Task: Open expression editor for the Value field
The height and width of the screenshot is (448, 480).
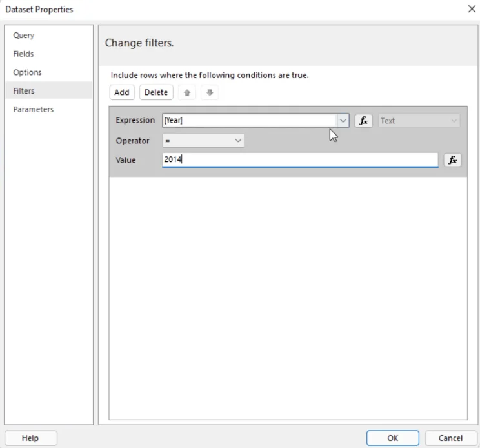Action: (452, 160)
